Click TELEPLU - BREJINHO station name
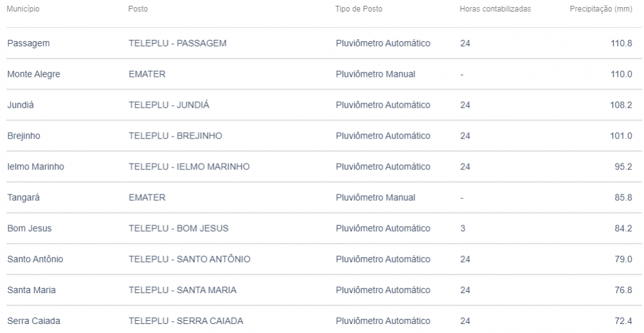The width and height of the screenshot is (644, 333). point(176,136)
